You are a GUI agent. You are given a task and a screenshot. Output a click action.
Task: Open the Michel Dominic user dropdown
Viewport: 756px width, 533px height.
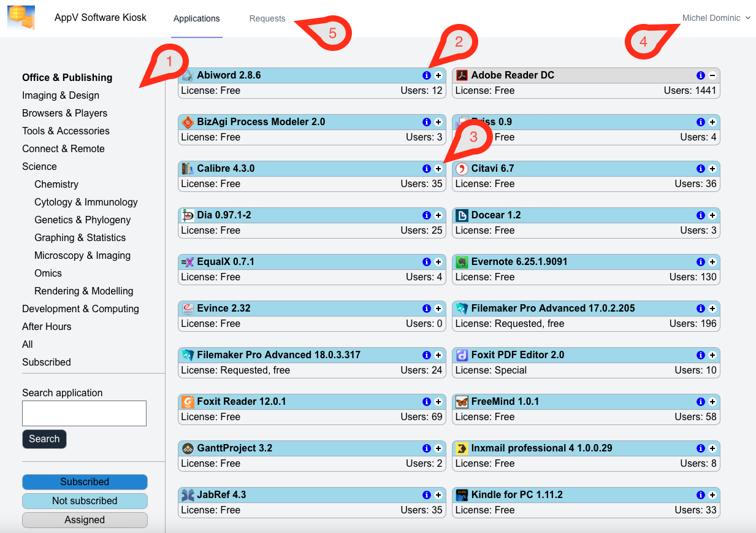(x=716, y=18)
